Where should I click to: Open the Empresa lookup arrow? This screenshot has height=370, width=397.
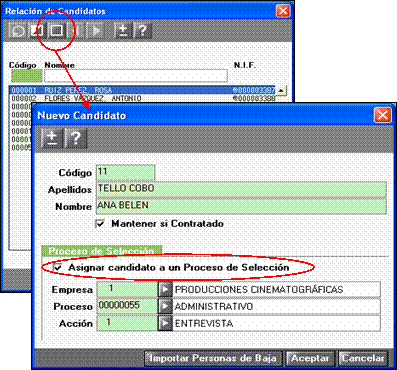[x=165, y=289]
